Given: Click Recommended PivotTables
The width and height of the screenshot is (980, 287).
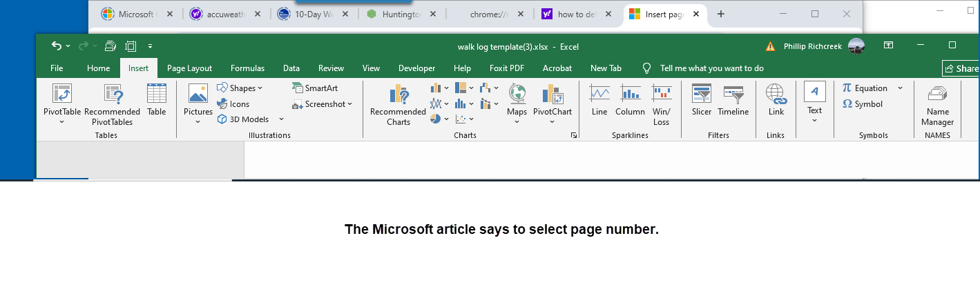Looking at the screenshot, I should pyautogui.click(x=113, y=105).
